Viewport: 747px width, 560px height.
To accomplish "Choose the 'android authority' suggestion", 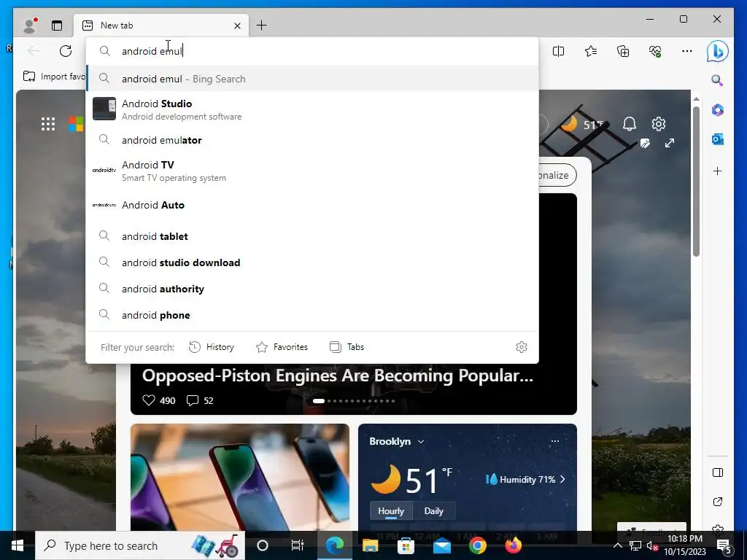I will [312, 289].
